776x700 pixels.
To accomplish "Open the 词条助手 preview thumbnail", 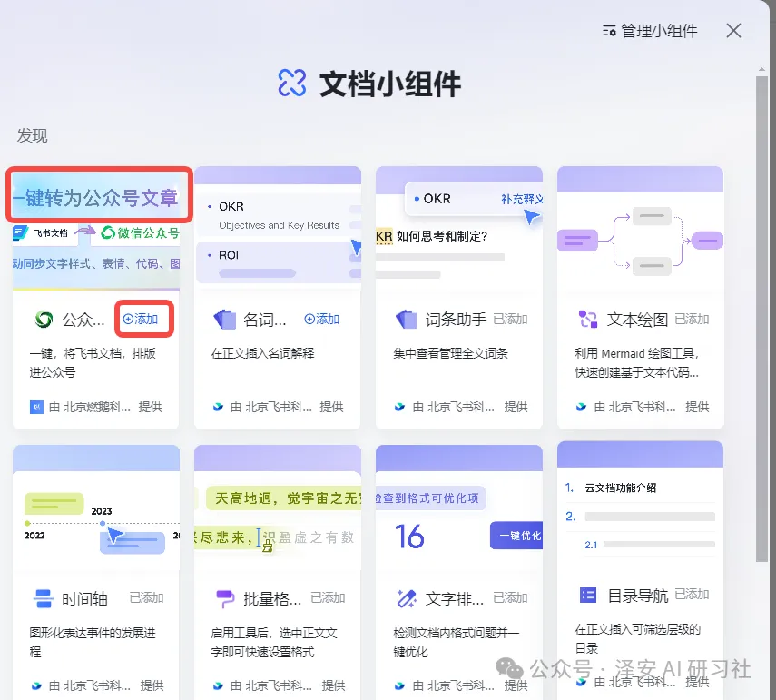I will 459,228.
